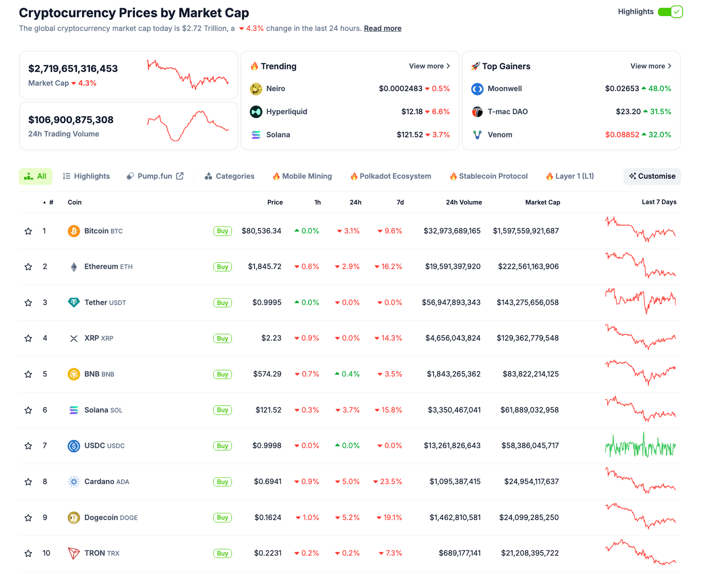
Task: Star Bitcoin as a favorite
Action: [28, 231]
